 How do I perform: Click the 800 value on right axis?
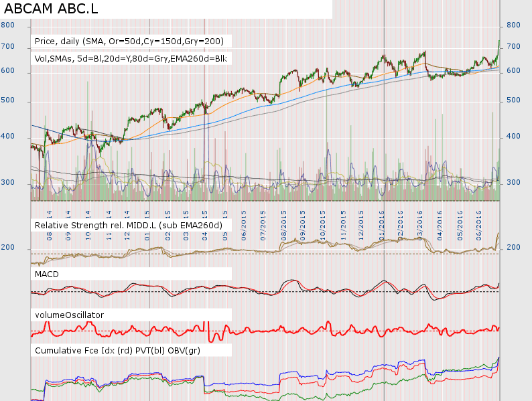point(513,25)
